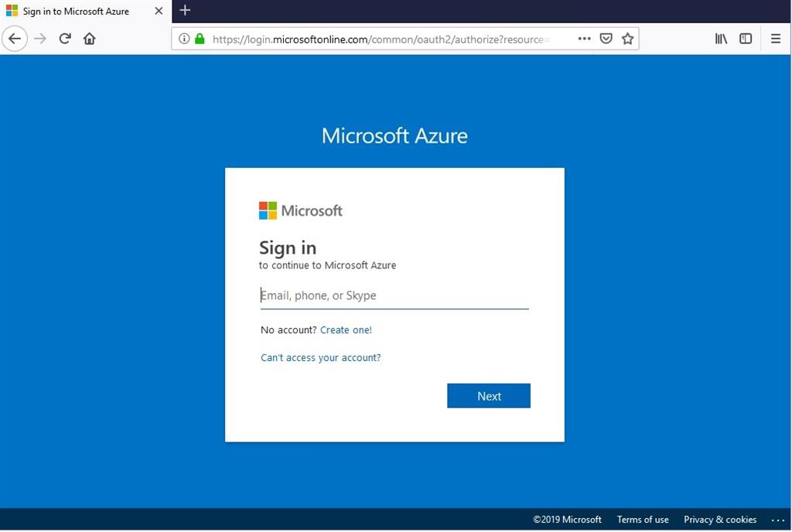792x532 pixels.
Task: Reload the current page
Action: click(x=64, y=38)
